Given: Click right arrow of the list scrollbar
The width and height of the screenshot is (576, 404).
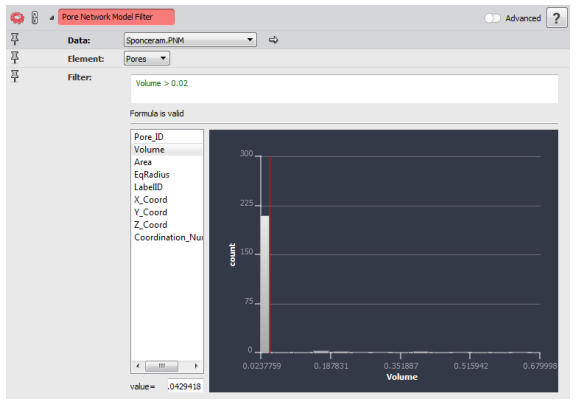Looking at the screenshot, I should [196, 366].
